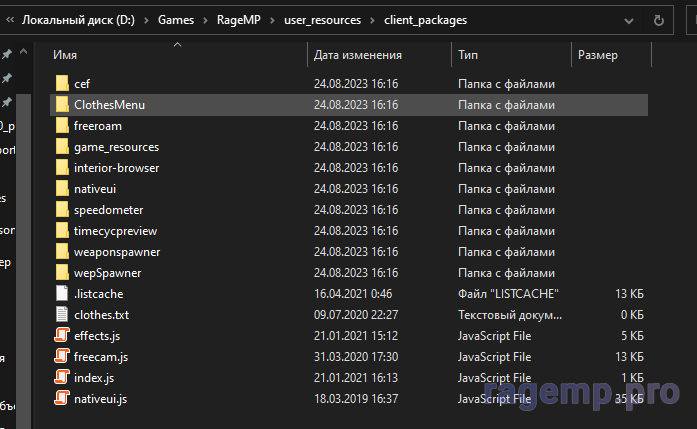
Task: Select the clothes.txt text file
Action: pos(101,315)
